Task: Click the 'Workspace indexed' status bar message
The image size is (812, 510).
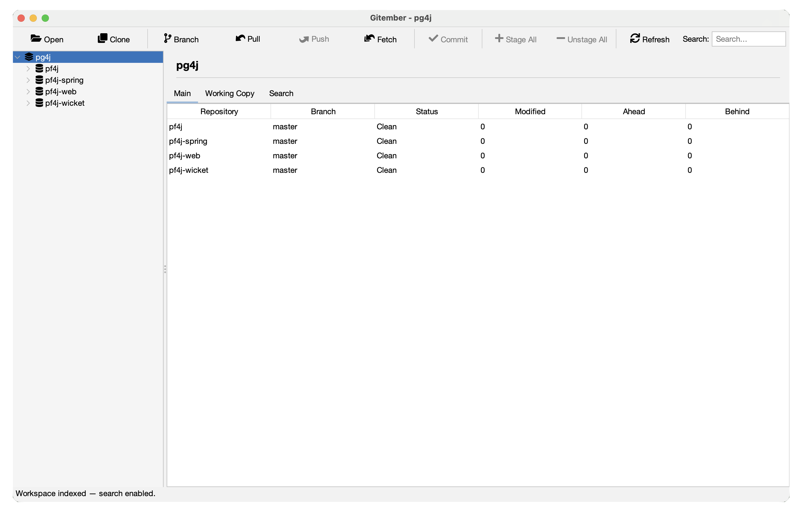Action: point(85,493)
